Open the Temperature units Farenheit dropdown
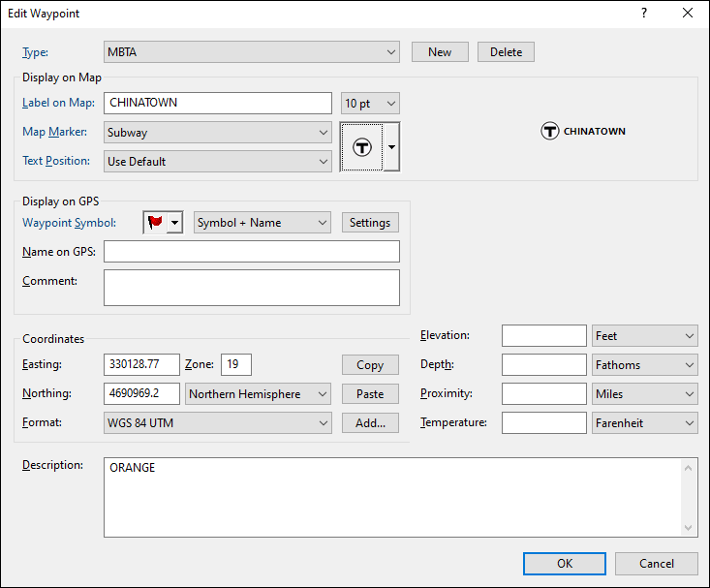 point(645,422)
